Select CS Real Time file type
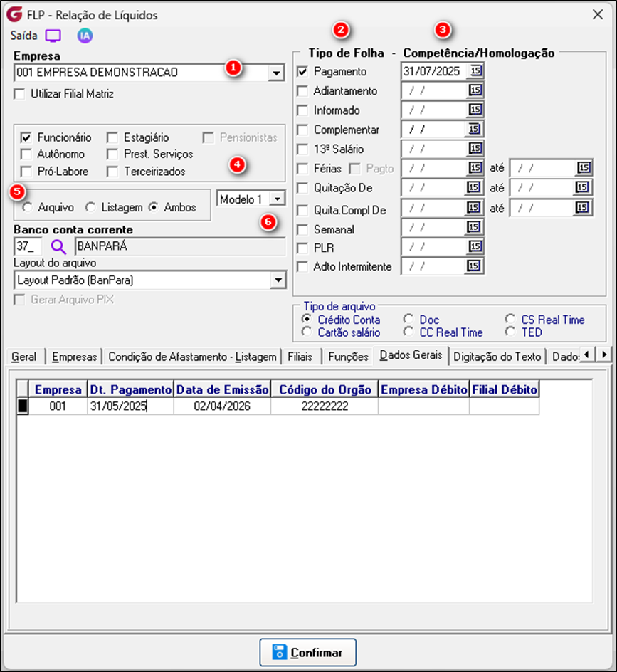The width and height of the screenshot is (617, 672). pyautogui.click(x=510, y=320)
